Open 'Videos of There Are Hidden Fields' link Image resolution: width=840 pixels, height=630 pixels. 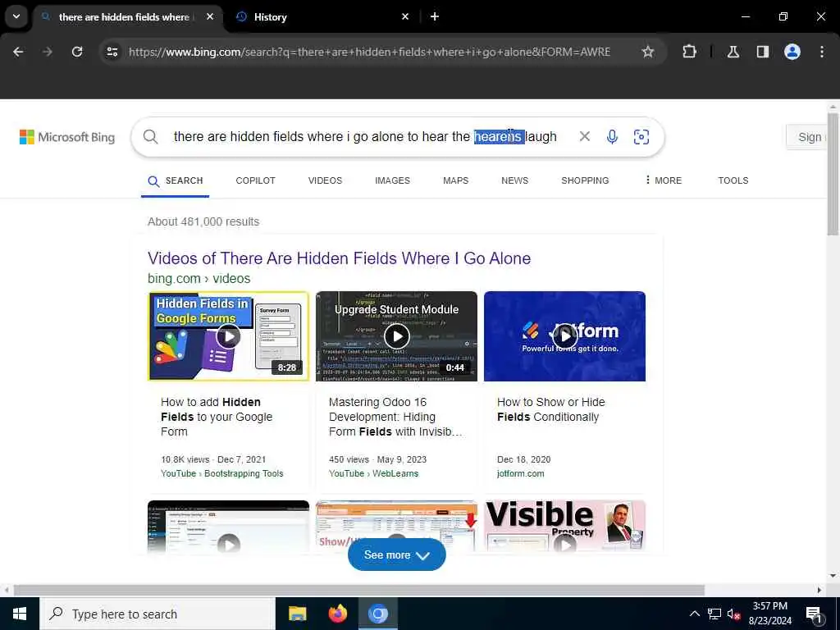pyautogui.click(x=339, y=258)
